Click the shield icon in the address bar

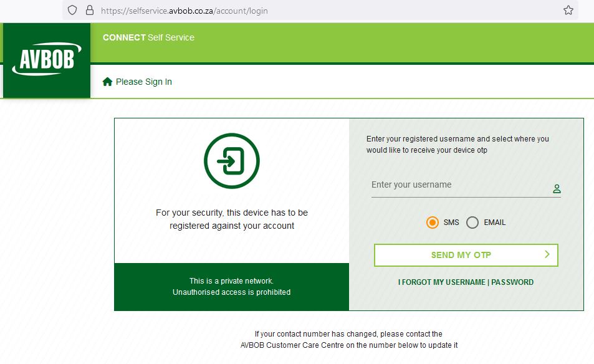point(72,11)
